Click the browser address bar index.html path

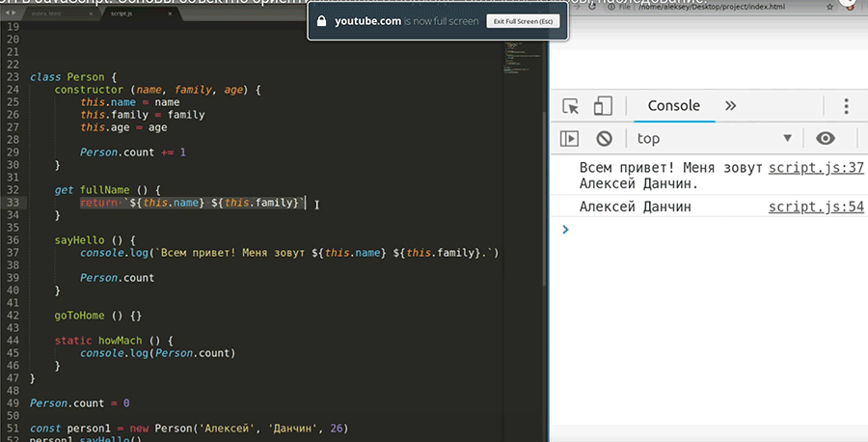[x=712, y=7]
